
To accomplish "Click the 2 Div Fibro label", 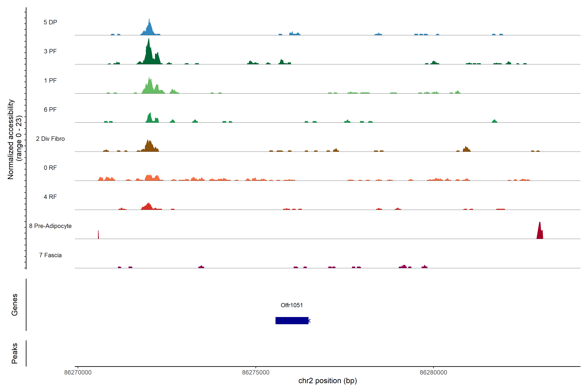I will [x=50, y=139].
